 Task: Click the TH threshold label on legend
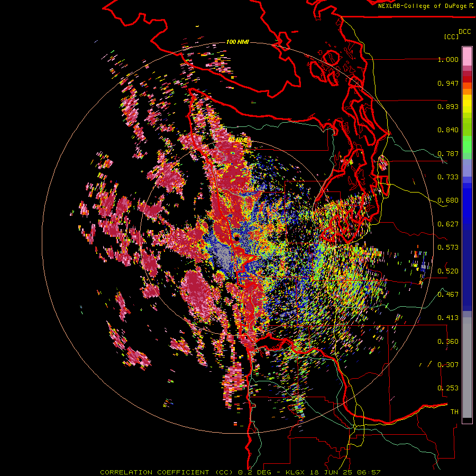click(454, 412)
